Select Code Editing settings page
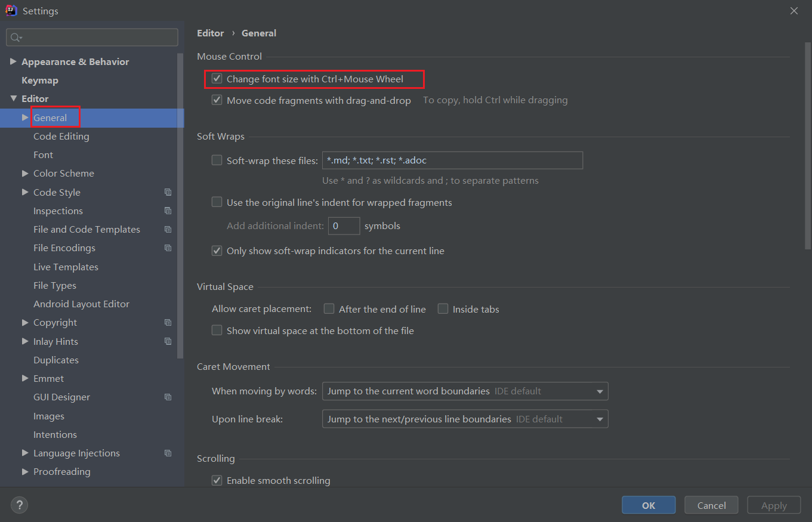Screen dimensions: 812x522 tap(61, 136)
